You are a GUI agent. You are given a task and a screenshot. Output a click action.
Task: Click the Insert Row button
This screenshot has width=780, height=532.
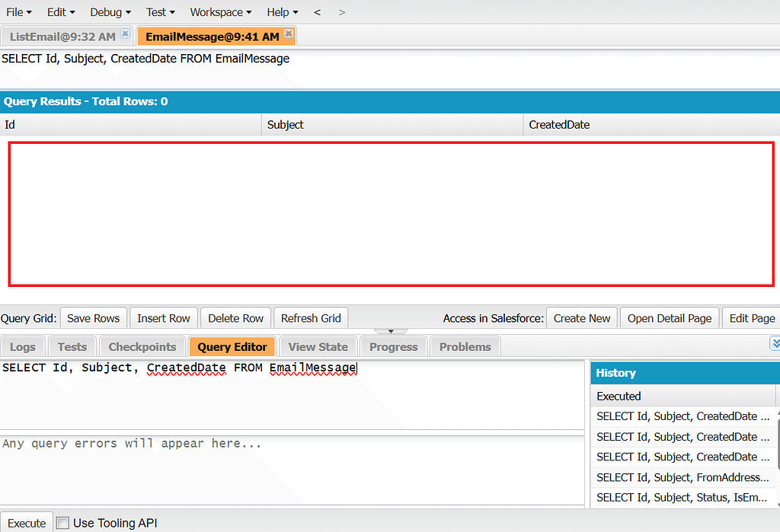[x=164, y=318]
